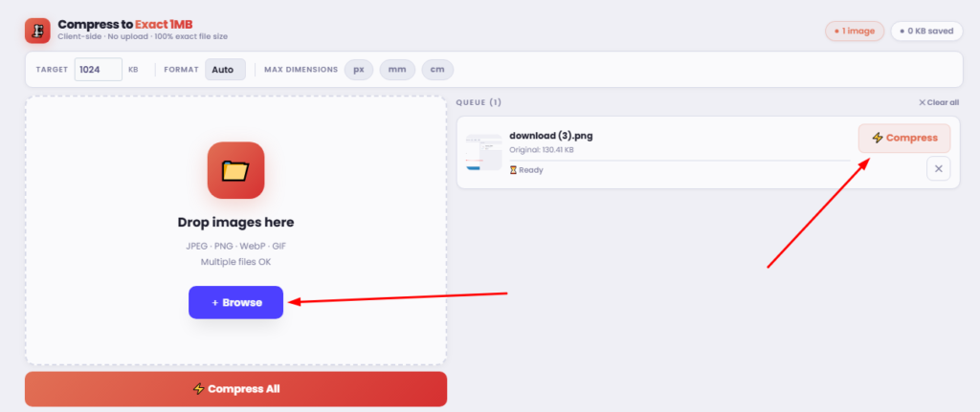Click the 0 KB saved badge

tap(926, 31)
